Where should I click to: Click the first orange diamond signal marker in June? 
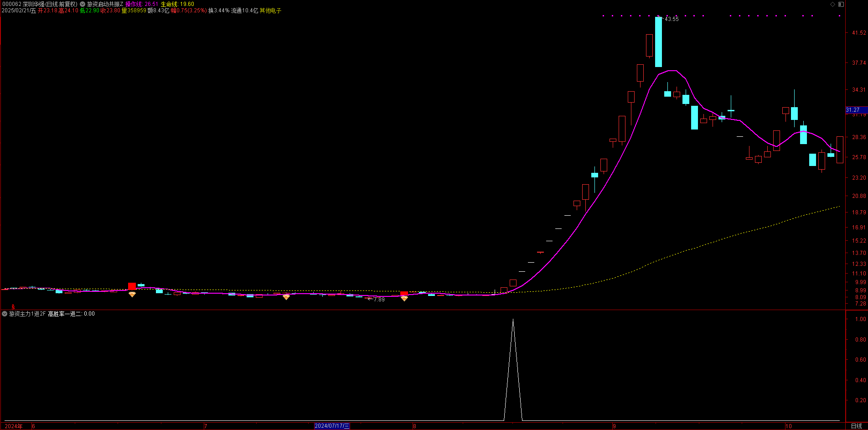tap(132, 295)
